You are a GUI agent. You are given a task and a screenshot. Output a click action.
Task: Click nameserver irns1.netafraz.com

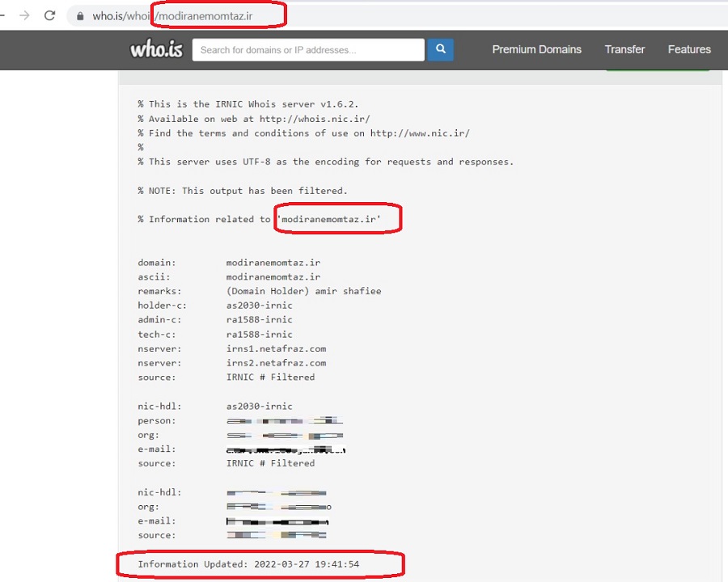pyautogui.click(x=276, y=348)
